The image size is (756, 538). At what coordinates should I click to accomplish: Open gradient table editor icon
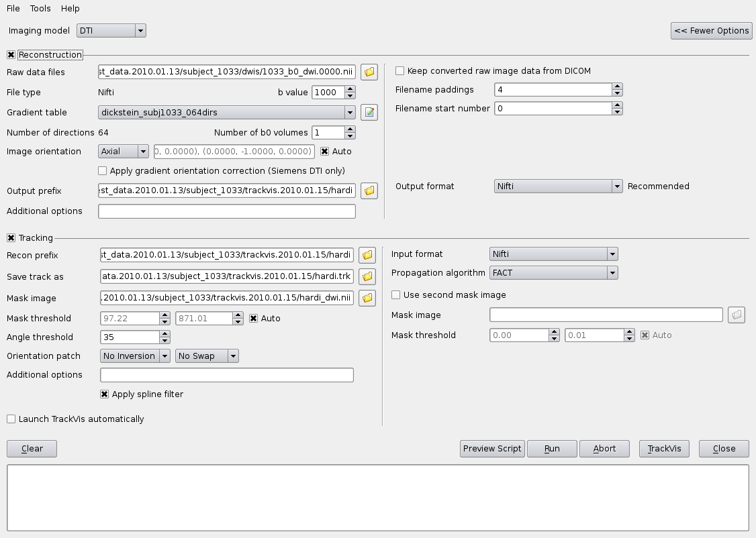click(369, 112)
